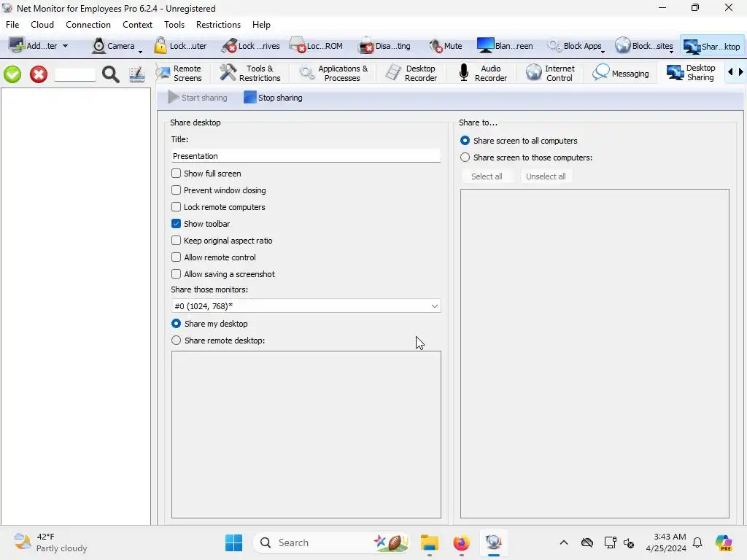Open File Explorer from the taskbar
The width and height of the screenshot is (747, 560).
(429, 542)
